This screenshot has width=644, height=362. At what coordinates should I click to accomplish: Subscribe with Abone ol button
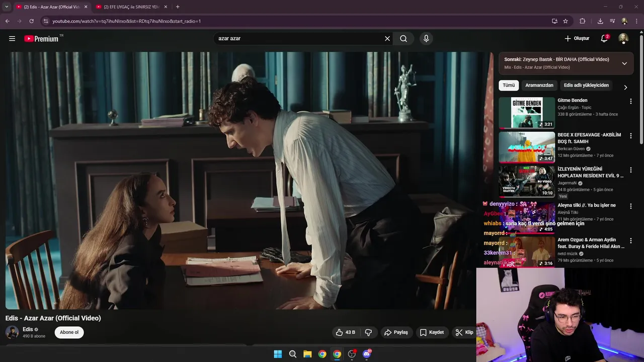point(69,332)
